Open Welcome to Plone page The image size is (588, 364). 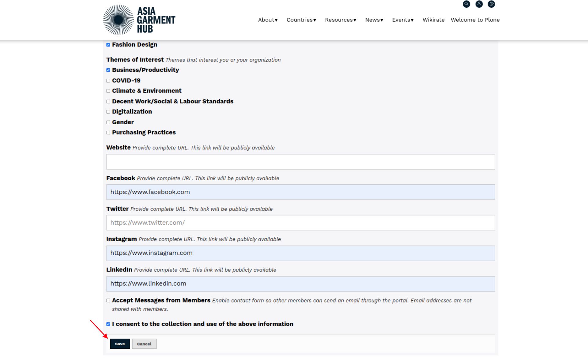point(475,20)
